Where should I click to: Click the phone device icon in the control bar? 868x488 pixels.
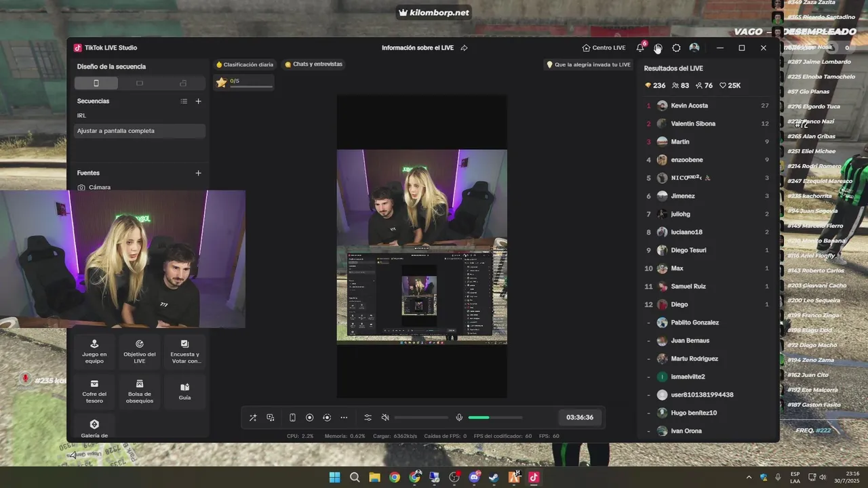(x=292, y=418)
